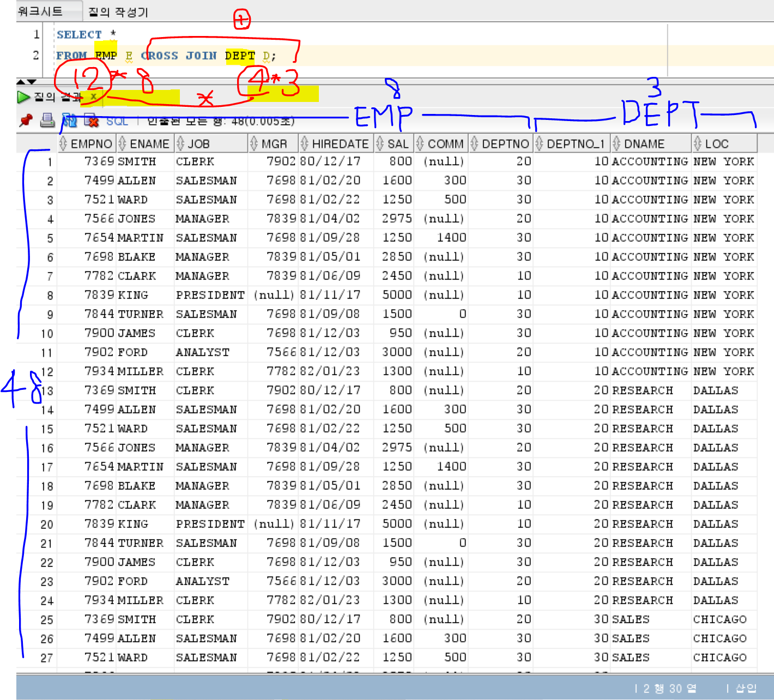Click ACCOUNTING in row 1

[x=650, y=161]
